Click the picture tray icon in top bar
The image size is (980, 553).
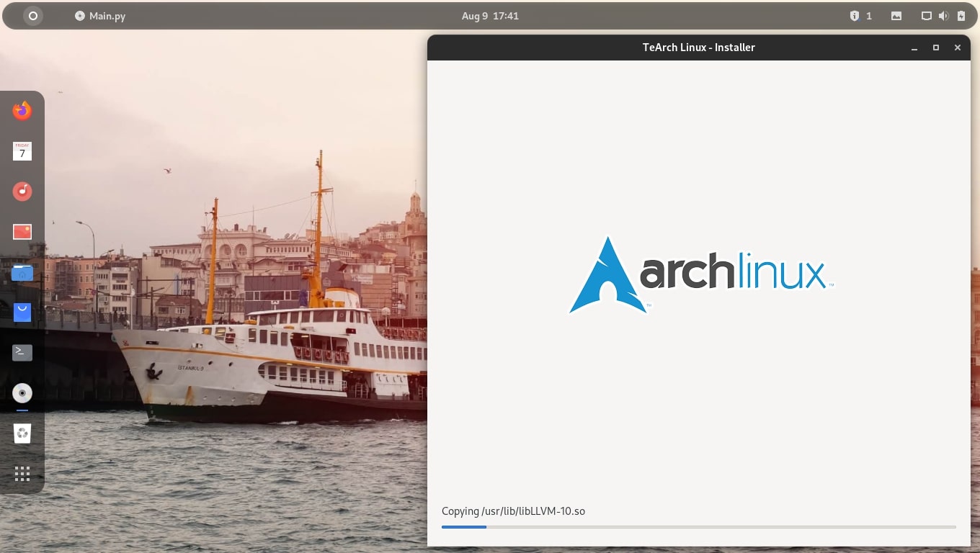click(x=896, y=16)
